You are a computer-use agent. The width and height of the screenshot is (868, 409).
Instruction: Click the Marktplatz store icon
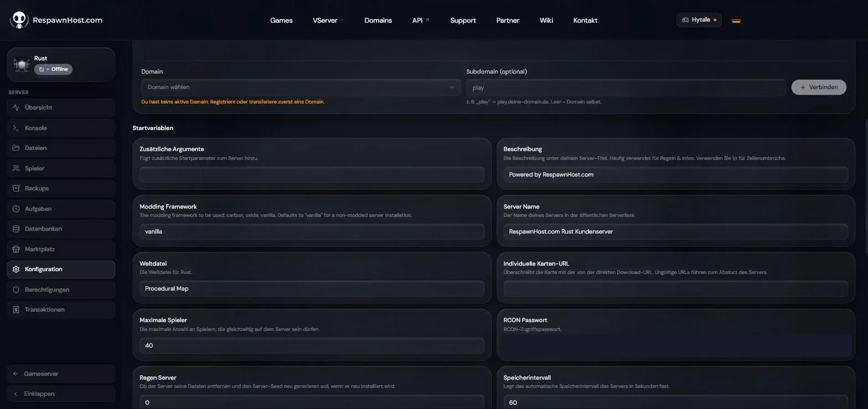pyautogui.click(x=16, y=249)
